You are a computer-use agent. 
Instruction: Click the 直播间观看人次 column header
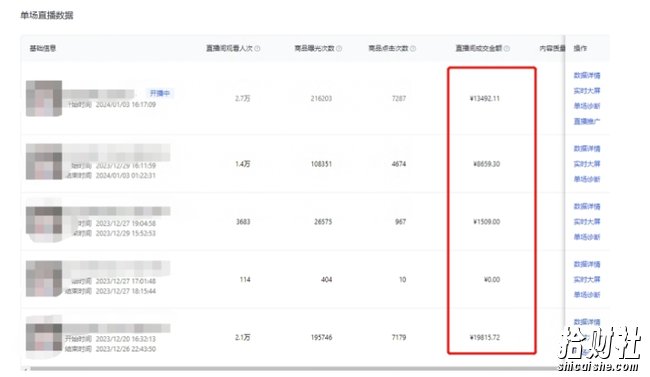click(x=229, y=49)
